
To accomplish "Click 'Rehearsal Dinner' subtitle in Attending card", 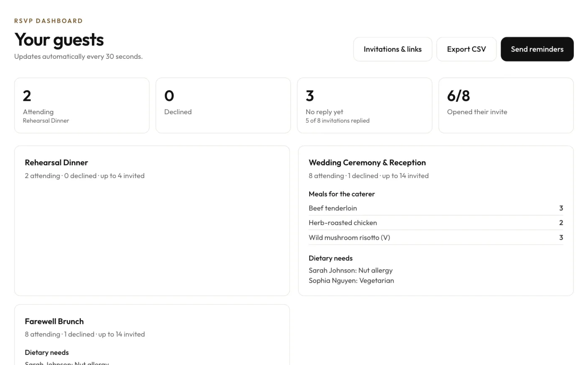I will [46, 121].
